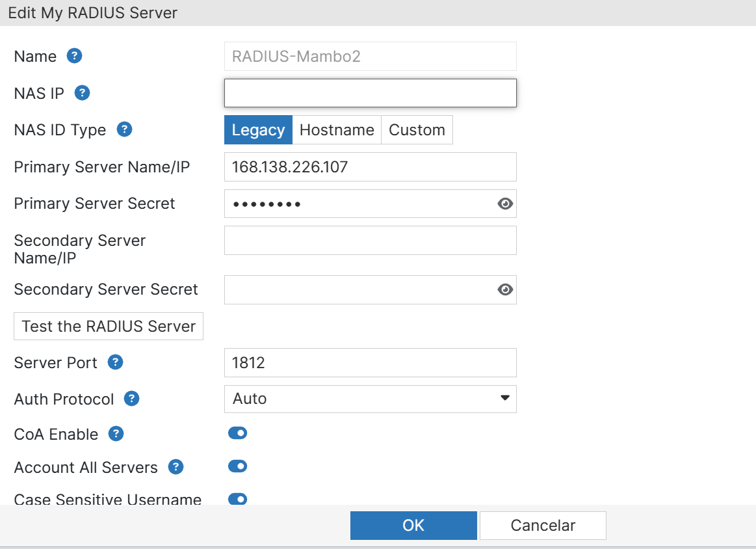Focus the Primary Server Name/IP field
Screen dimensions: 756x549
[370, 167]
